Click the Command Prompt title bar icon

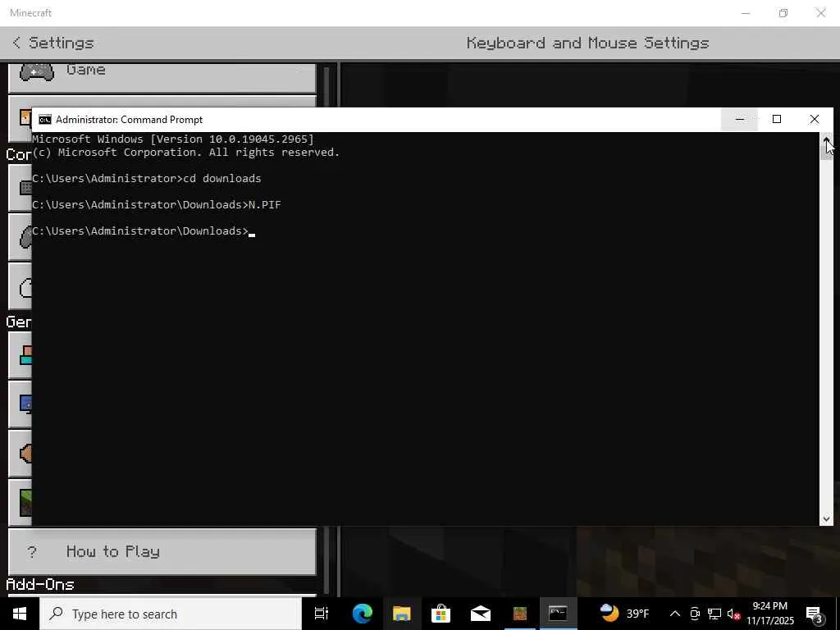45,120
